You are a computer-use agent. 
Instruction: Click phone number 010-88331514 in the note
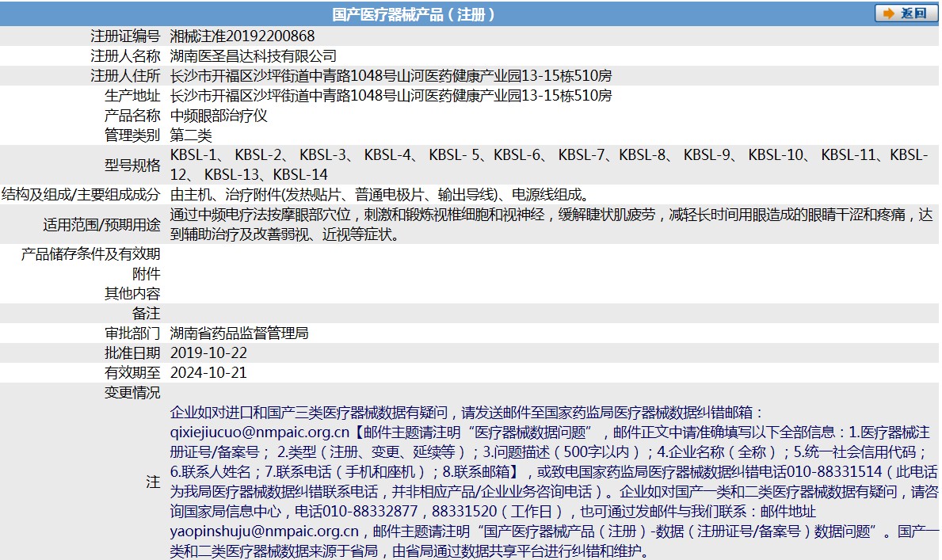click(834, 472)
